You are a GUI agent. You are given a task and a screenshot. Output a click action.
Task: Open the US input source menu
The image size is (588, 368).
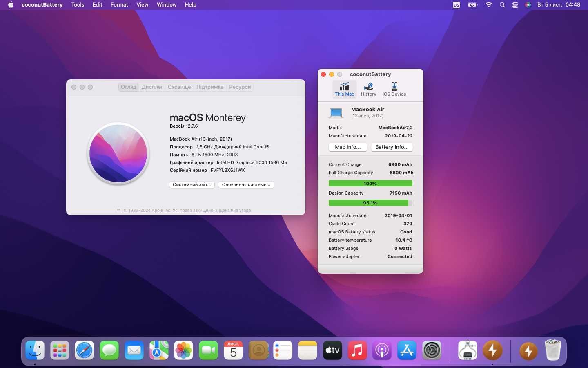(x=457, y=5)
